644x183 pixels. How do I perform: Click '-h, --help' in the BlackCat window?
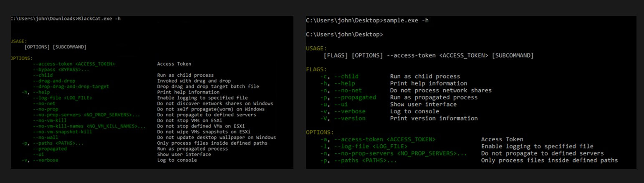point(36,92)
